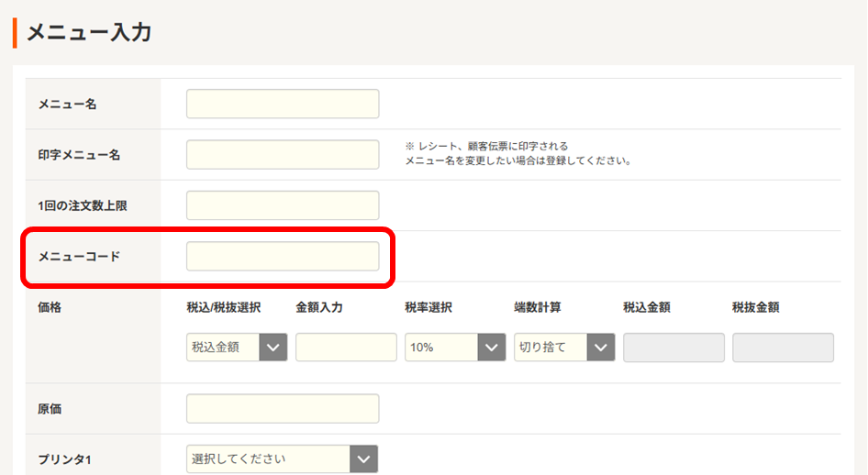Click the 原価 input field
This screenshot has height=475, width=868.
[283, 408]
